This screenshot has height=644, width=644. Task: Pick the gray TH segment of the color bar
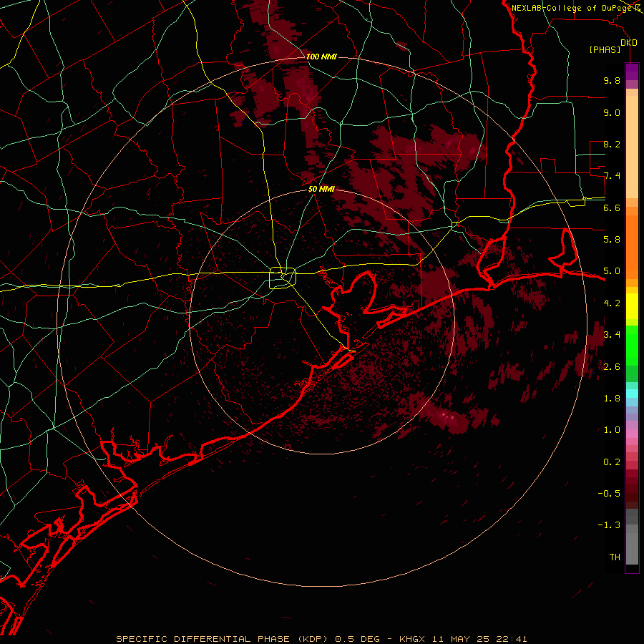click(x=632, y=550)
